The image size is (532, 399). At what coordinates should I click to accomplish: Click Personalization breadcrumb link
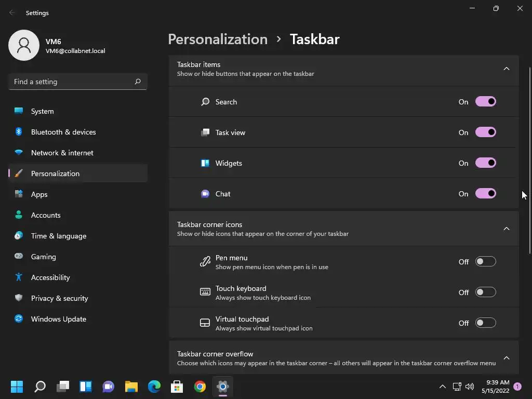218,39
